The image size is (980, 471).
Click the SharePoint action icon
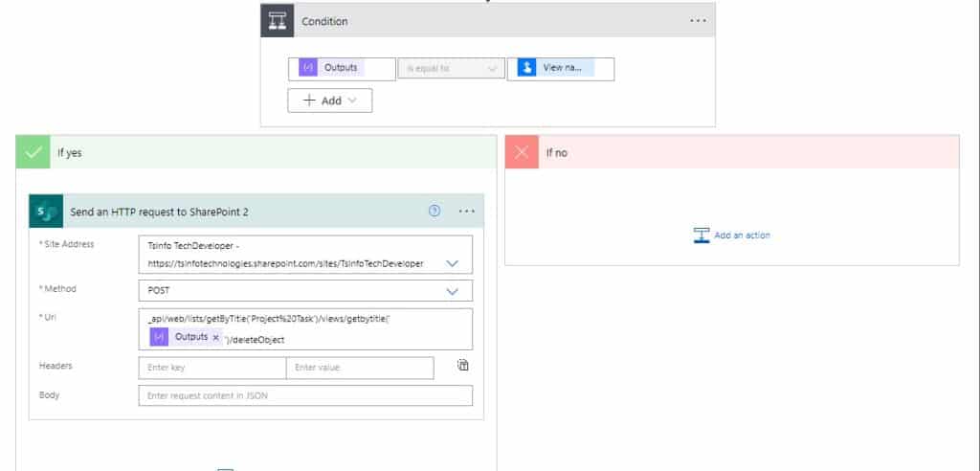[x=46, y=212]
